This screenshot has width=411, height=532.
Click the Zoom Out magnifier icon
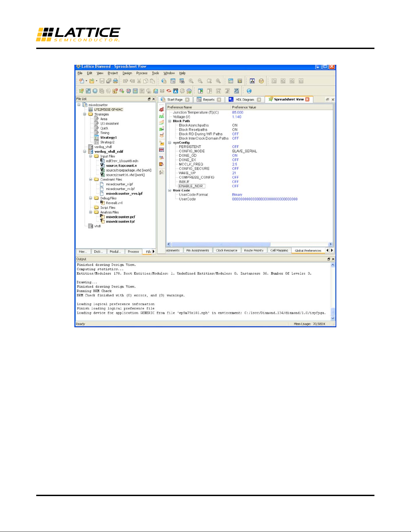200,81
